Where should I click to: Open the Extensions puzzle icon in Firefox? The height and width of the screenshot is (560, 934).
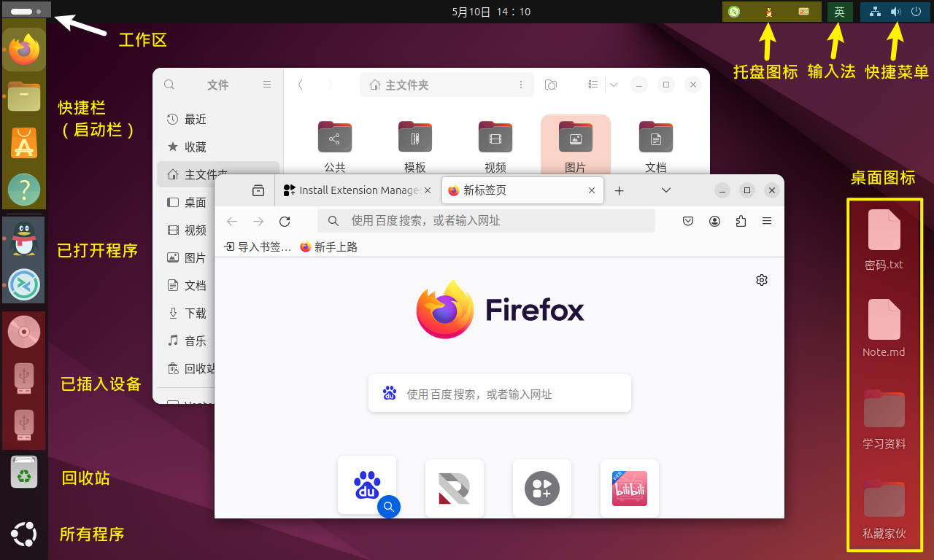coord(741,221)
